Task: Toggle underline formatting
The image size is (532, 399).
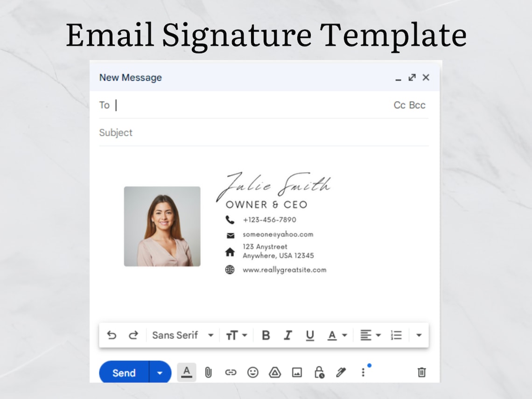Action: pos(310,335)
